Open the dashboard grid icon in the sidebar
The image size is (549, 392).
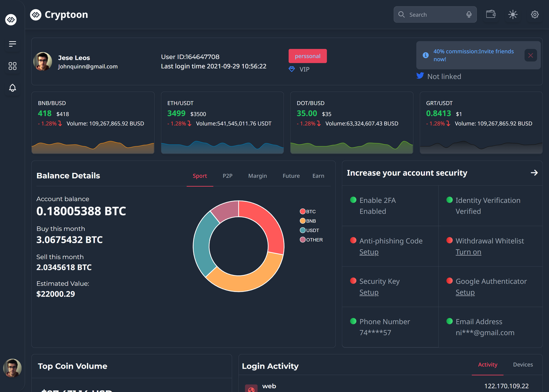pos(12,66)
